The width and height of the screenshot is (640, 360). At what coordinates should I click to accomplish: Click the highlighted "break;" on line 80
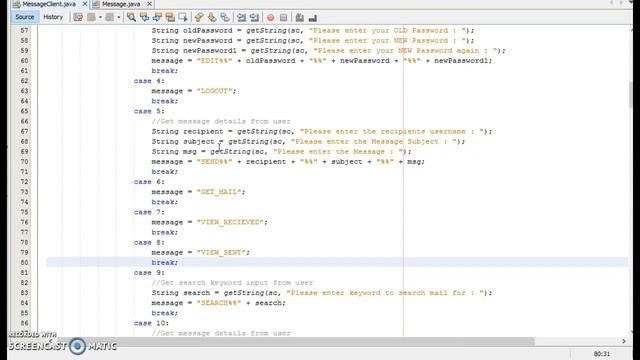point(165,262)
